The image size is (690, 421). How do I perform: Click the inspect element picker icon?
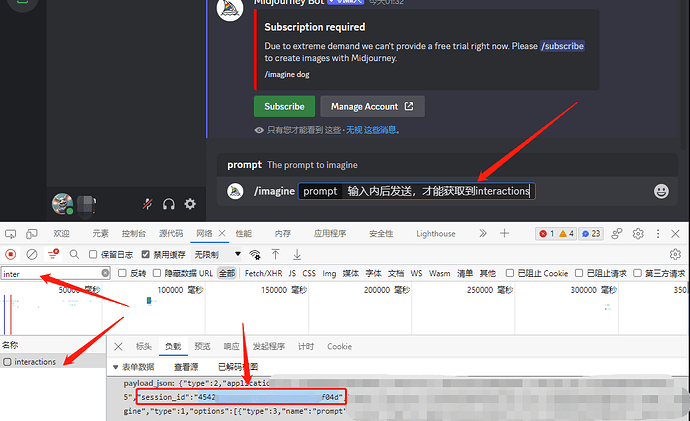pyautogui.click(x=11, y=234)
